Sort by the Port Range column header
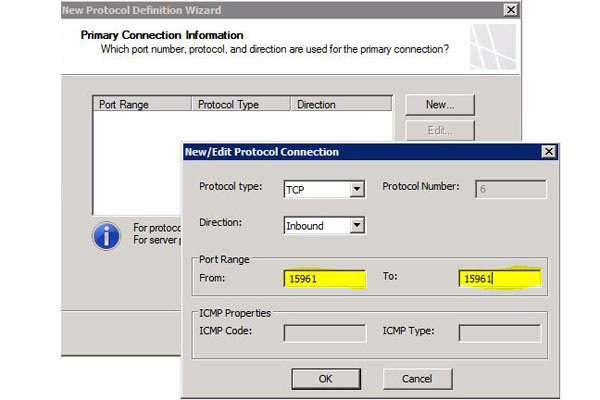Image resolution: width=600 pixels, height=400 pixels. (140, 104)
